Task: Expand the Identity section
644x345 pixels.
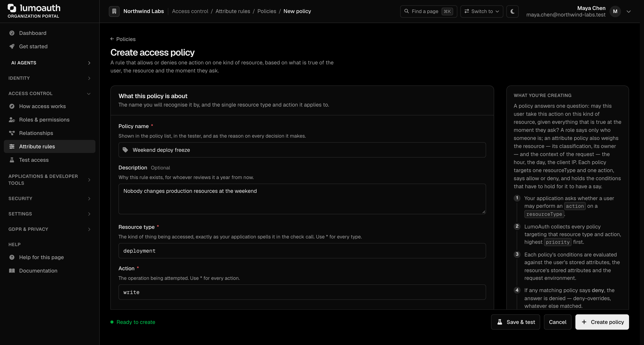Action: coord(49,78)
